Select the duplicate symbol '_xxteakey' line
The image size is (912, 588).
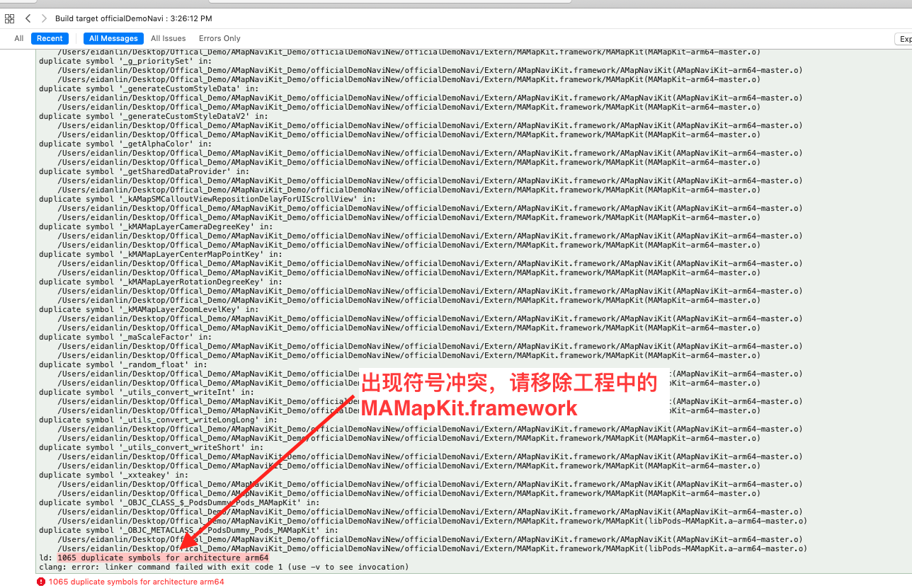[x=114, y=475]
